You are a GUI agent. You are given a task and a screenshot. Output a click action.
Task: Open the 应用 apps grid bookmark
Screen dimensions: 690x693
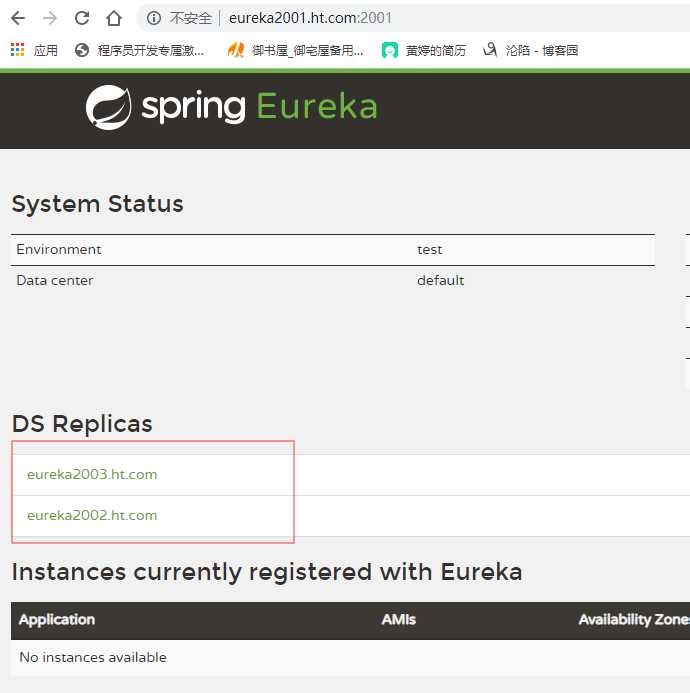(x=34, y=50)
